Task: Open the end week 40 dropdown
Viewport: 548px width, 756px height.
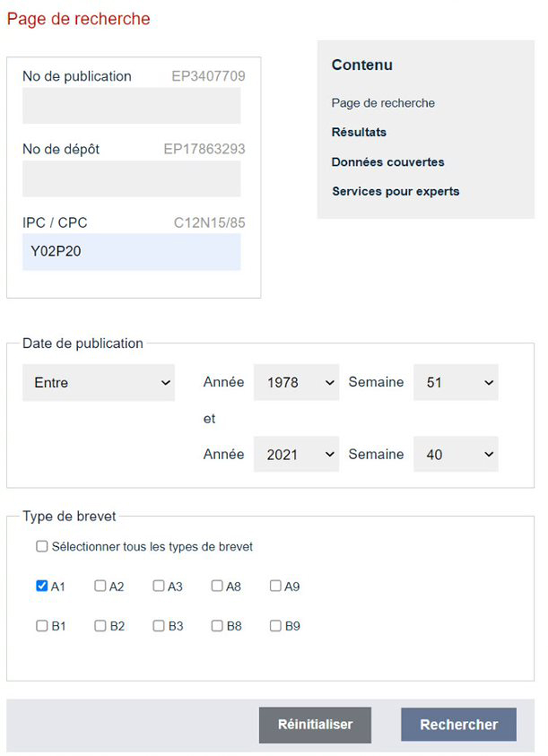Action: (x=456, y=454)
